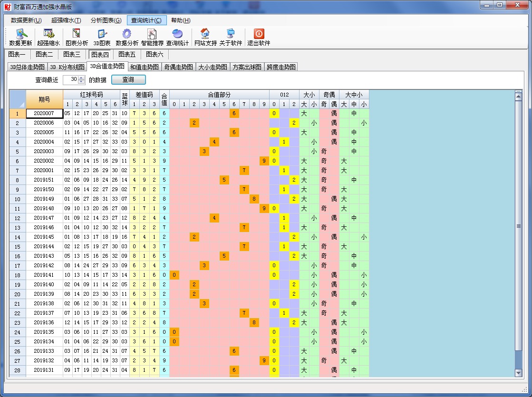Open 图表分析 from the toolbar
The image size is (532, 397).
click(x=77, y=34)
